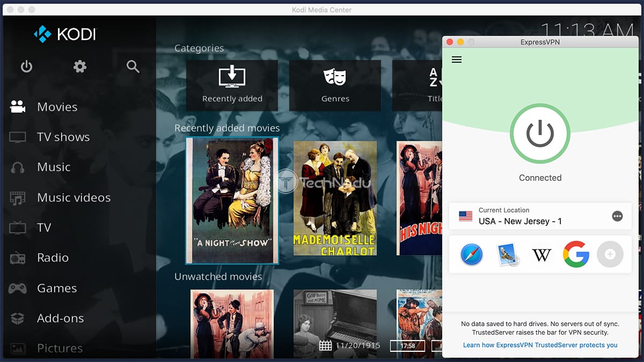Open the USA - New Jersey - 1 location picker
The height and width of the screenshot is (362, 644).
(540, 216)
